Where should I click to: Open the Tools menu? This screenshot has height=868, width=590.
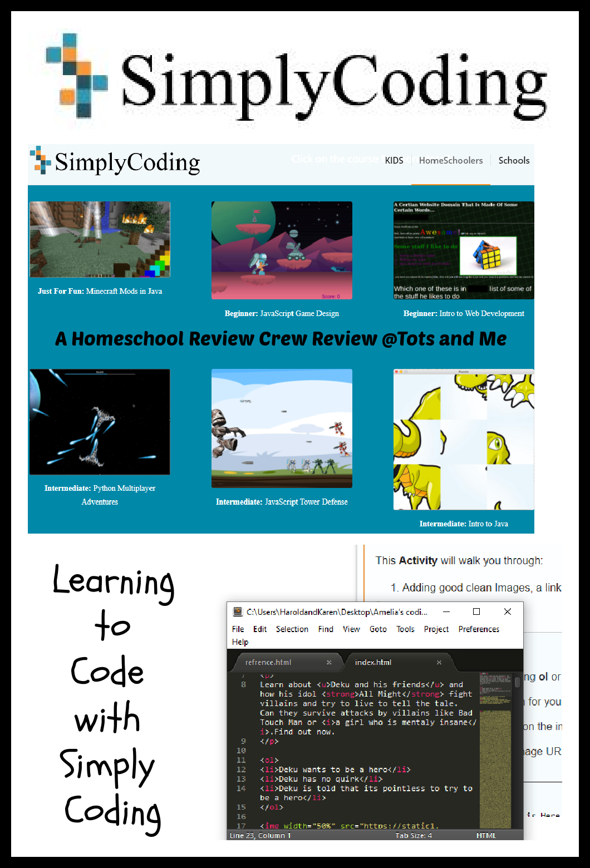click(x=405, y=629)
